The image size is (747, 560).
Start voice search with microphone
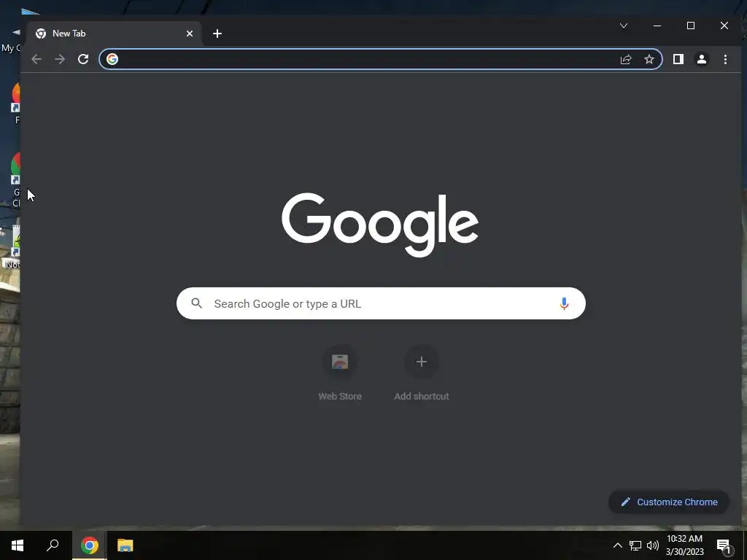tap(564, 303)
